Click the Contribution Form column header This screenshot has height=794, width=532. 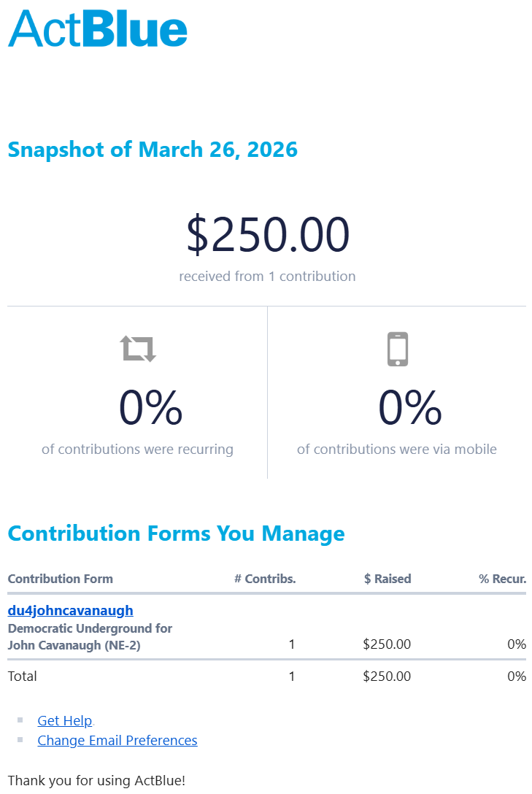click(61, 579)
